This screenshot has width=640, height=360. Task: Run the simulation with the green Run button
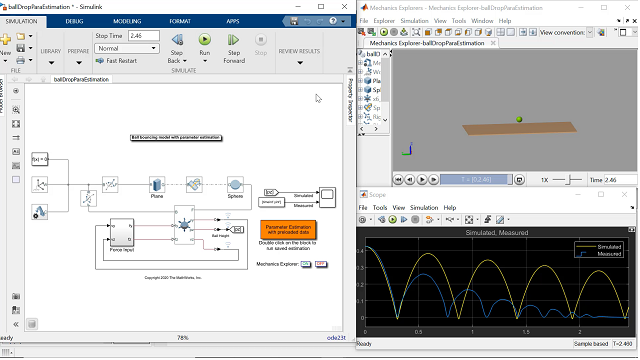pyautogui.click(x=204, y=40)
